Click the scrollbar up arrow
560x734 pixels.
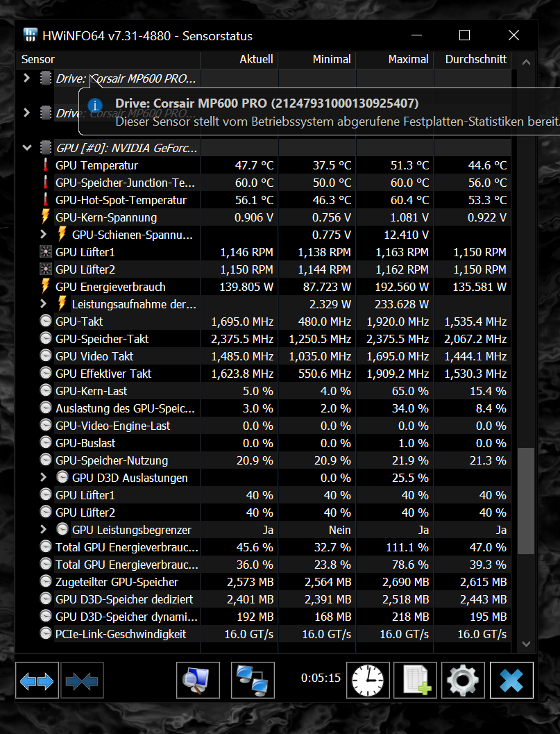(x=526, y=62)
